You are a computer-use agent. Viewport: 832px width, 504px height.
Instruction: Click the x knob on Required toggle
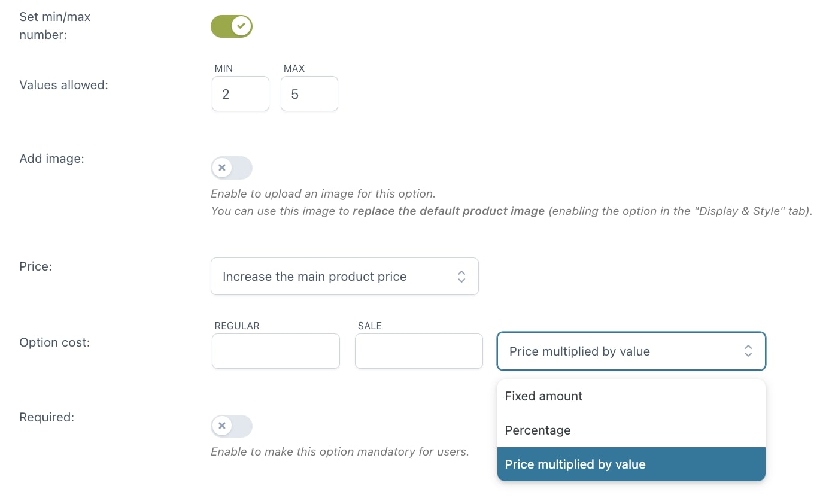[x=222, y=426]
